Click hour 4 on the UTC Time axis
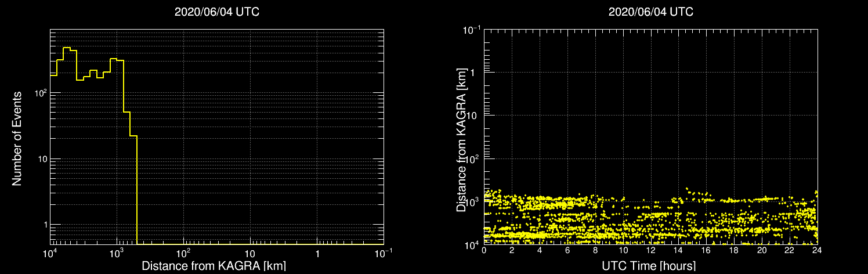Viewport: 868px width, 274px height. 540,250
